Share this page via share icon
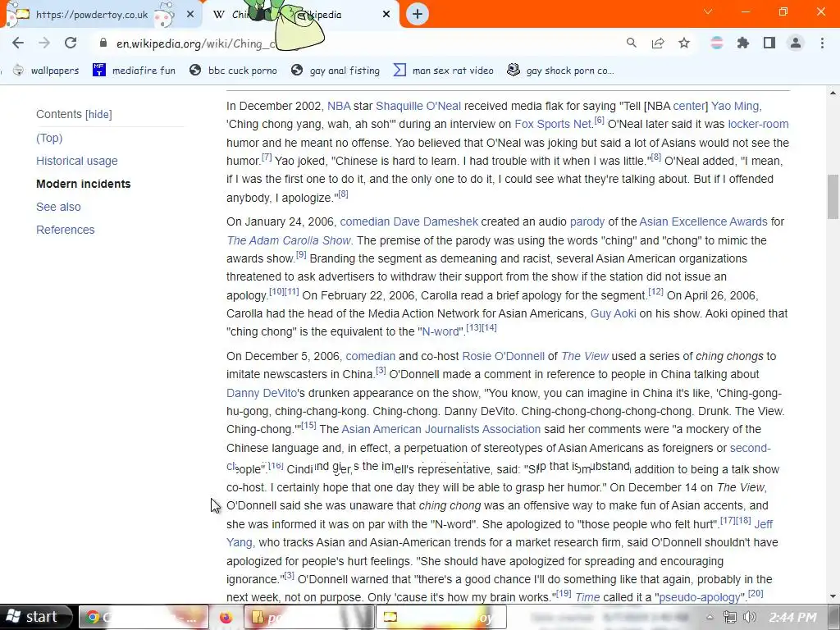Viewport: 840px width, 630px height. pyautogui.click(x=658, y=43)
